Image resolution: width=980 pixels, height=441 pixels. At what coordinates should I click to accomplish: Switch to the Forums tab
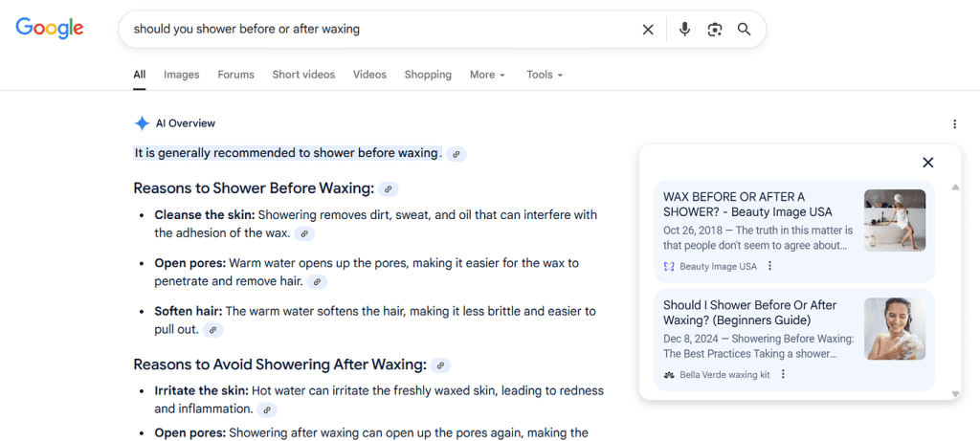click(x=235, y=75)
